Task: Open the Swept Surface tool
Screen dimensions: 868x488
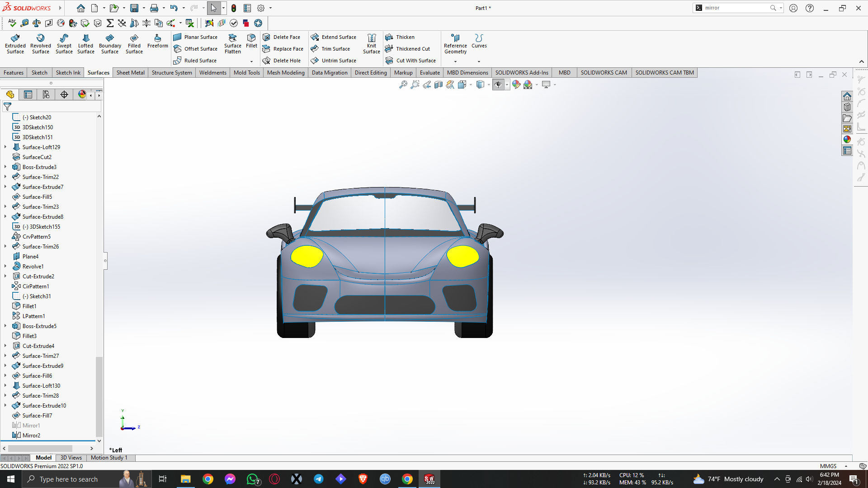Action: point(64,43)
